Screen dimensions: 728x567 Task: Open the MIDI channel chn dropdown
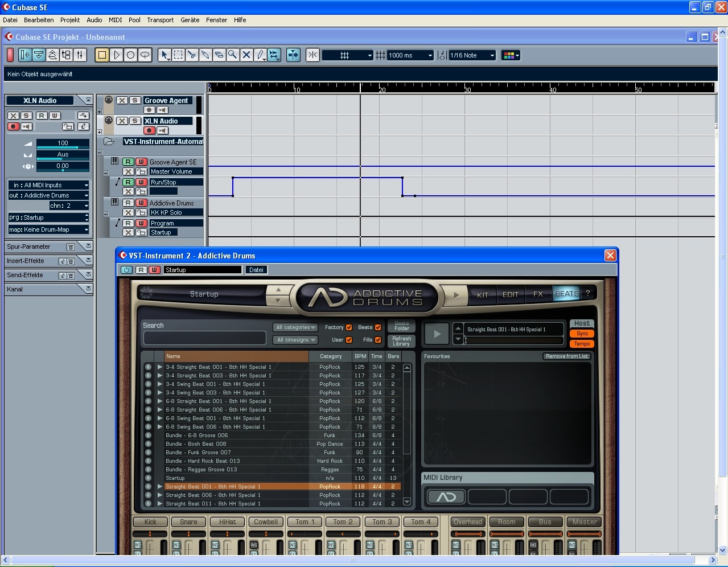click(x=69, y=206)
